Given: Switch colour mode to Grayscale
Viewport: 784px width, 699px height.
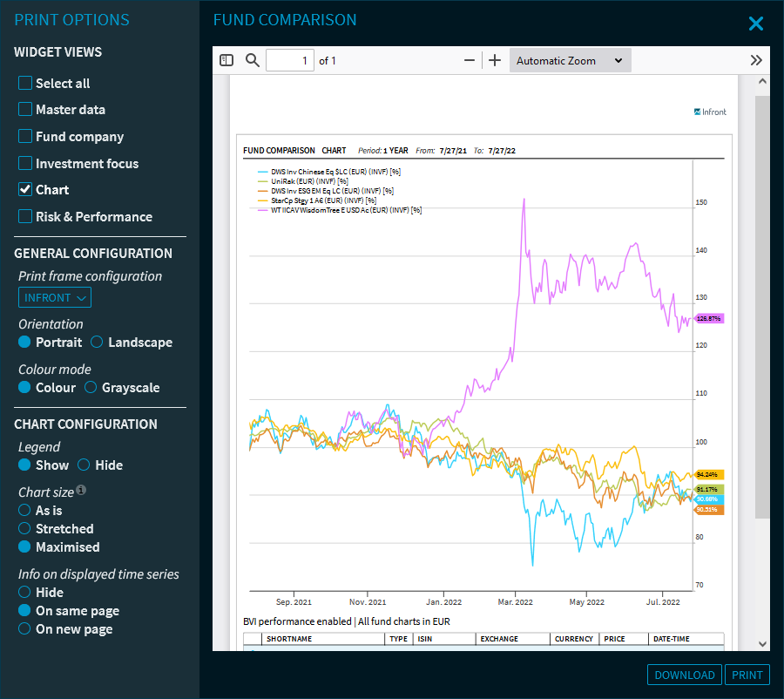Looking at the screenshot, I should [91, 388].
